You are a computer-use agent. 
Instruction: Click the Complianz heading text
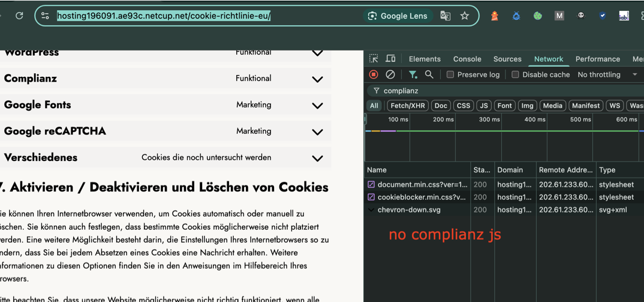point(31,78)
